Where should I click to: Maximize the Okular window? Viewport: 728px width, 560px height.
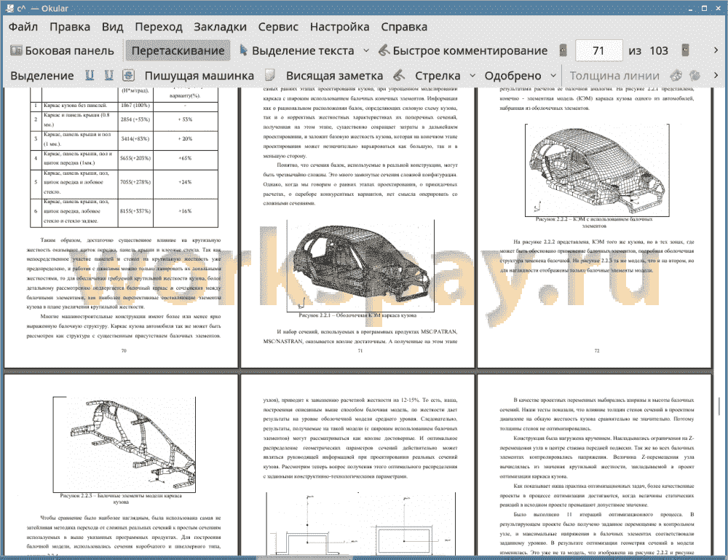704,8
